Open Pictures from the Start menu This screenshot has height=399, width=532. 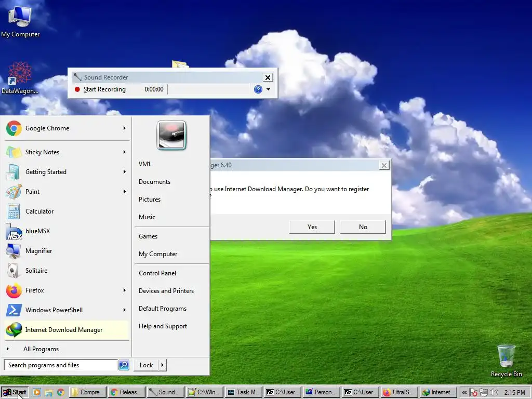pos(150,199)
